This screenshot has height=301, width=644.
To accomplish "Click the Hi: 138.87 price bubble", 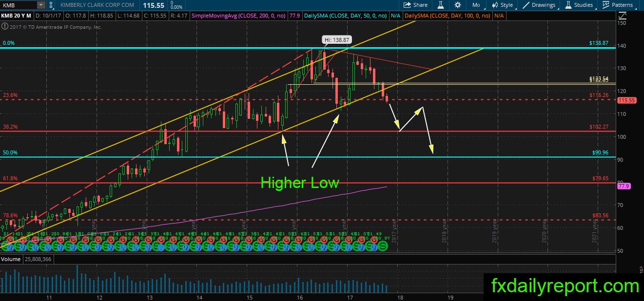I will 337,40.
